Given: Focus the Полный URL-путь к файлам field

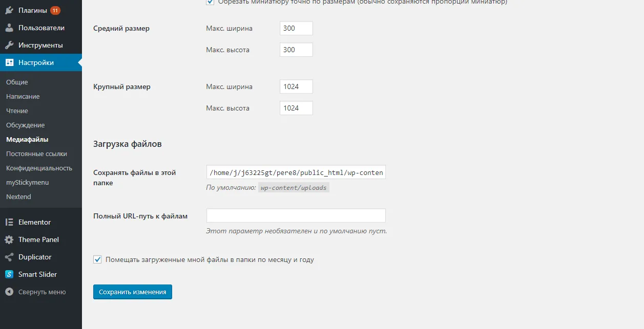Looking at the screenshot, I should (296, 215).
